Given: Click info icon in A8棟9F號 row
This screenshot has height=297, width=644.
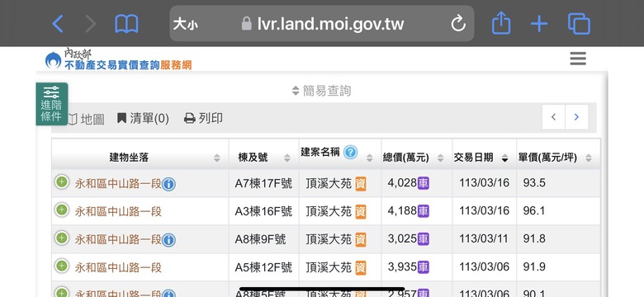Looking at the screenshot, I should pyautogui.click(x=168, y=240).
